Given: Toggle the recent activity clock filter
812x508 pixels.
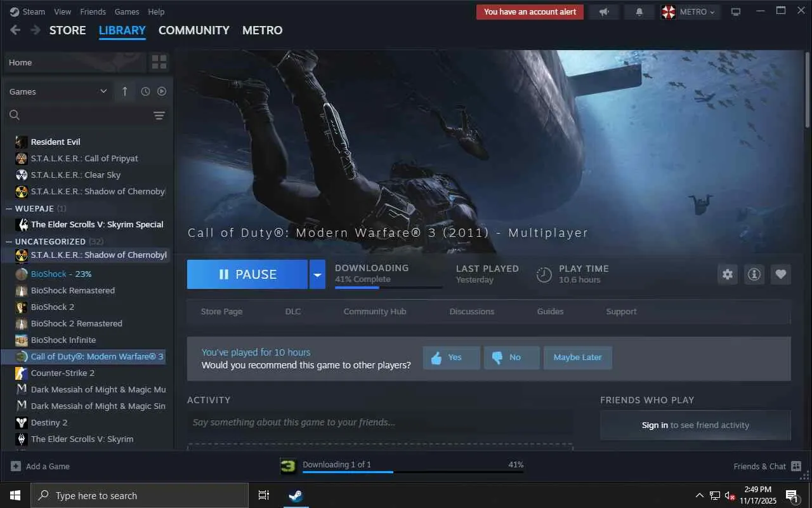Looking at the screenshot, I should pos(145,91).
